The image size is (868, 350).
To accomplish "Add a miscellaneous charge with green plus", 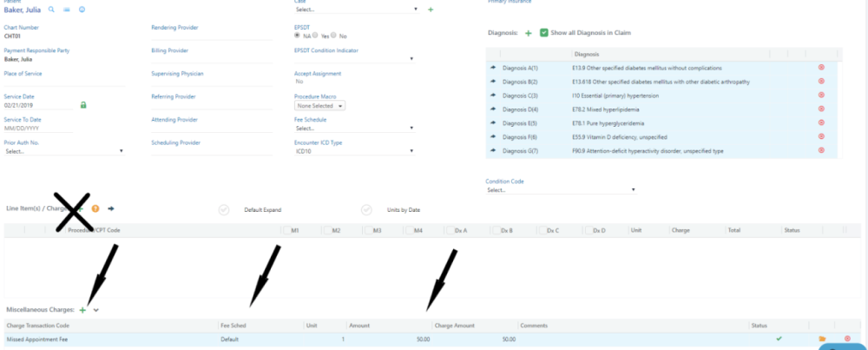I will coord(82,310).
